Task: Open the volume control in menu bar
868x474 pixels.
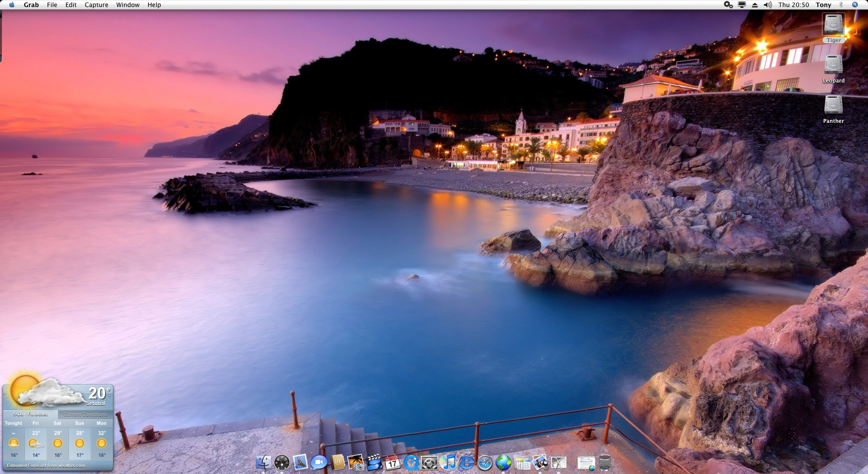Action: (x=767, y=5)
